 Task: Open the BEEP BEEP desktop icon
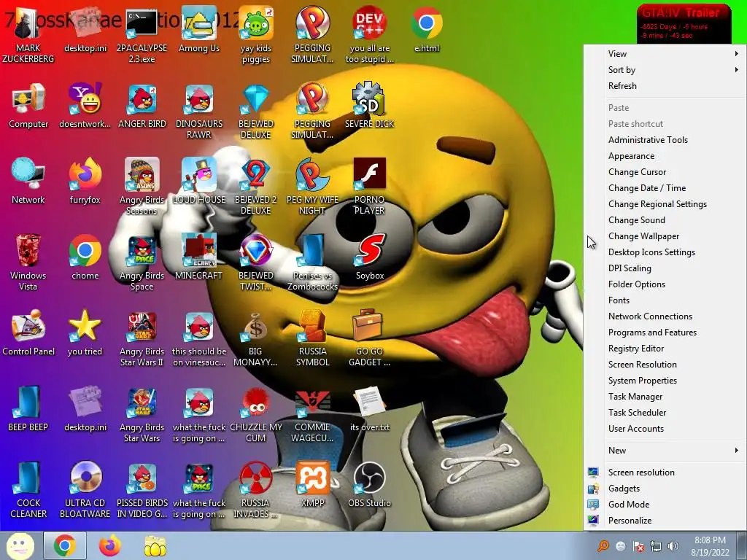(x=28, y=409)
